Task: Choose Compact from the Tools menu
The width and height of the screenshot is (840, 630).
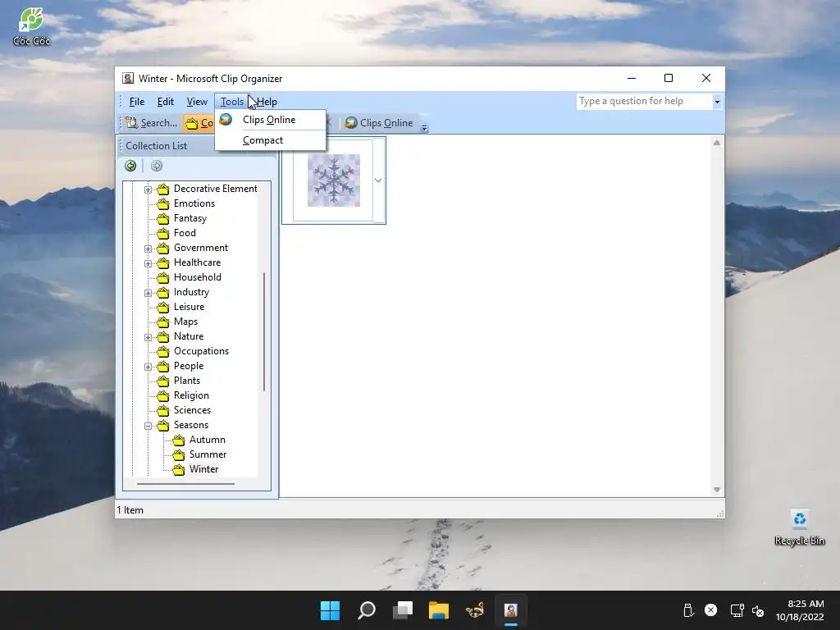Action: (x=270, y=140)
